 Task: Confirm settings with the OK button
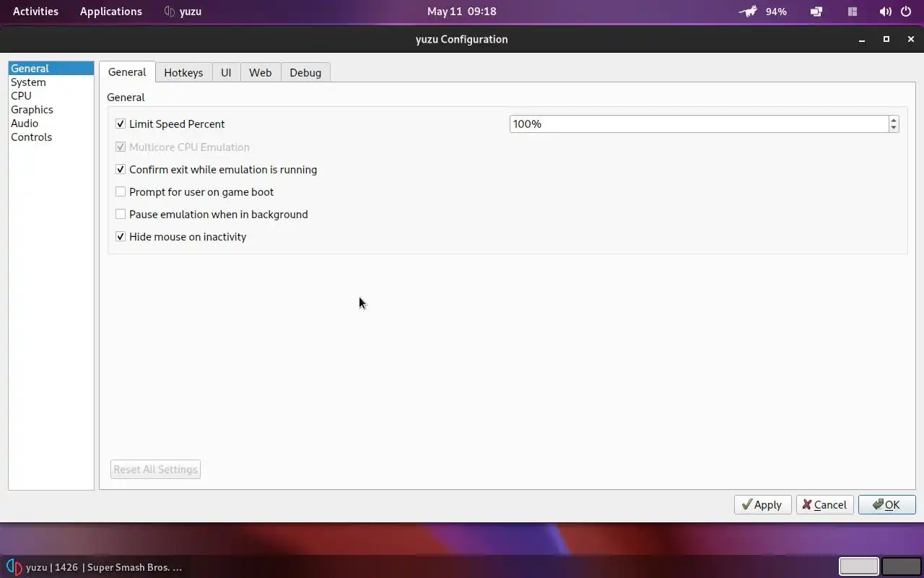click(886, 504)
